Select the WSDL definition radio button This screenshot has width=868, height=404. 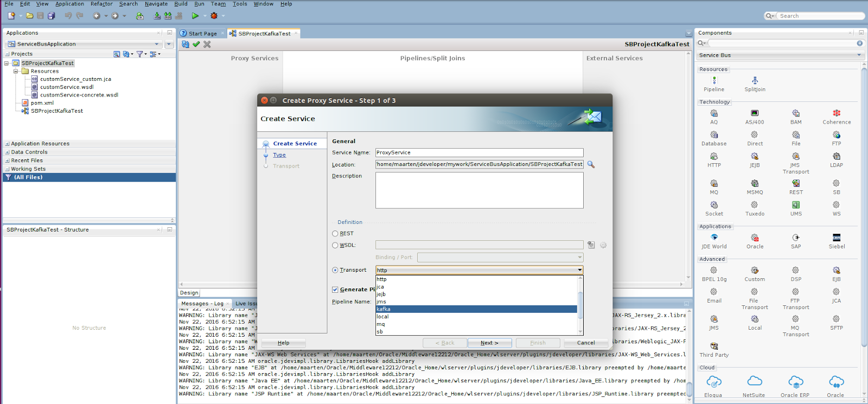335,245
